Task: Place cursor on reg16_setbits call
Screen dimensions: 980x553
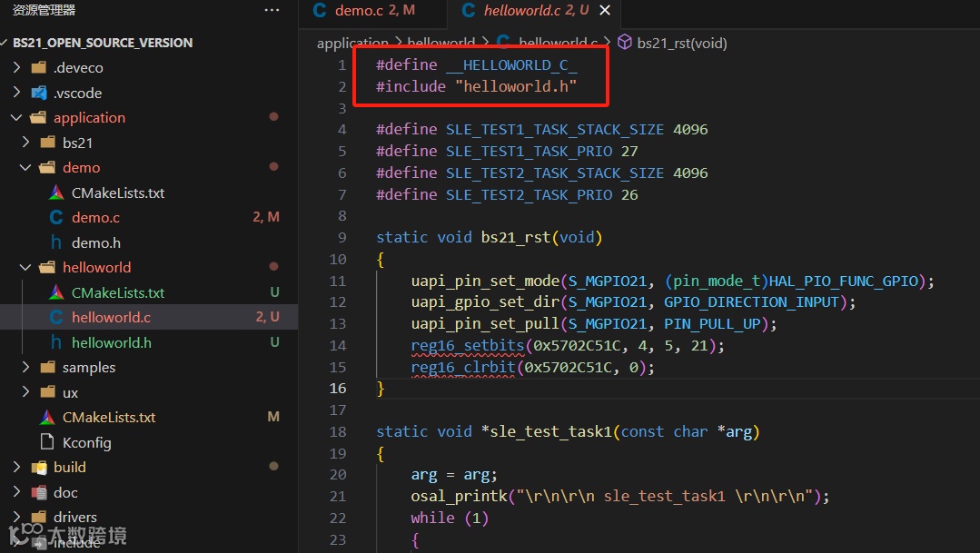Action: (468, 346)
